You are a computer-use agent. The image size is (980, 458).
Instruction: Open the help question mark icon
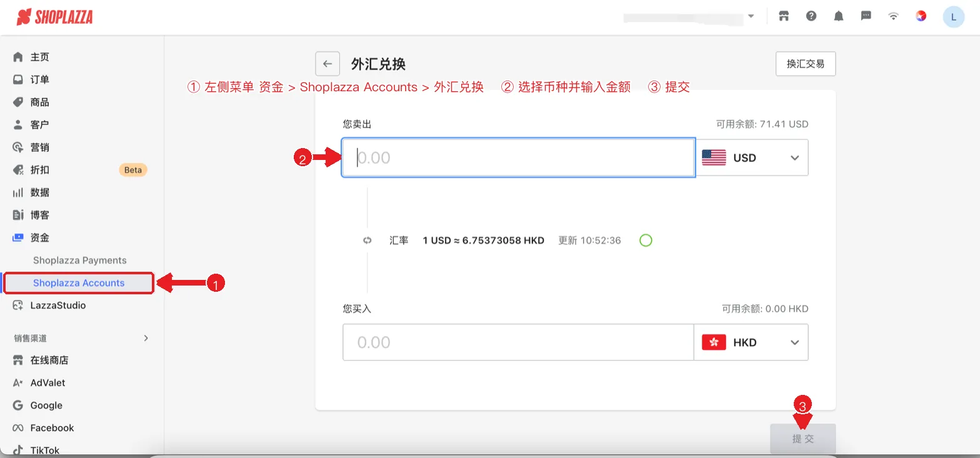click(x=811, y=16)
